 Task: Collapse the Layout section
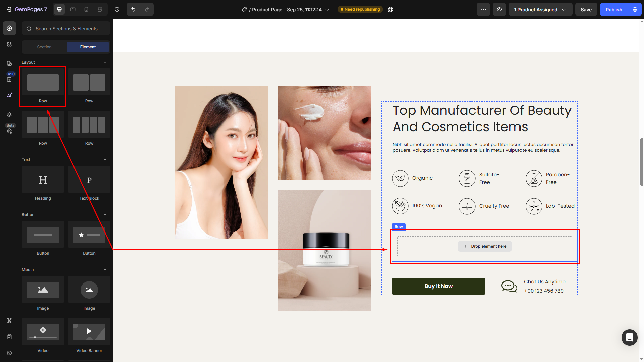click(105, 62)
